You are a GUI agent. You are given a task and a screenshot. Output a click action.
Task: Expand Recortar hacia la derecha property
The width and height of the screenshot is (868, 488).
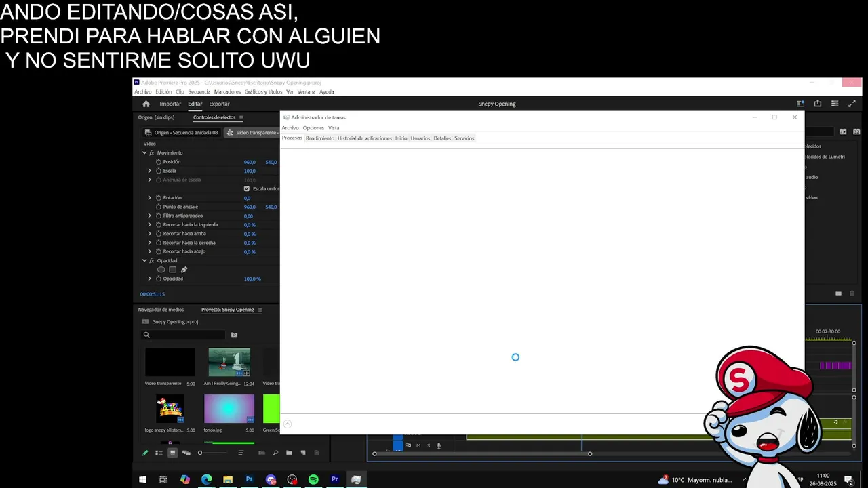pos(150,243)
